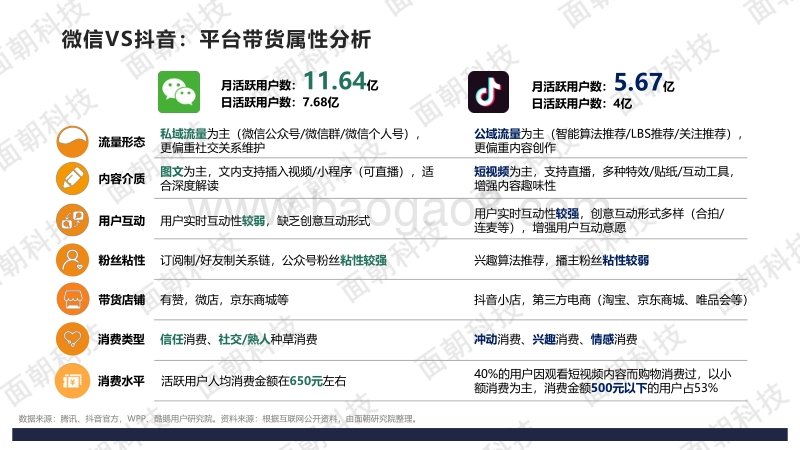Screen dimensions: 800x450
Task: Click the 数据来源 footnote at bottom
Action: [x=218, y=419]
